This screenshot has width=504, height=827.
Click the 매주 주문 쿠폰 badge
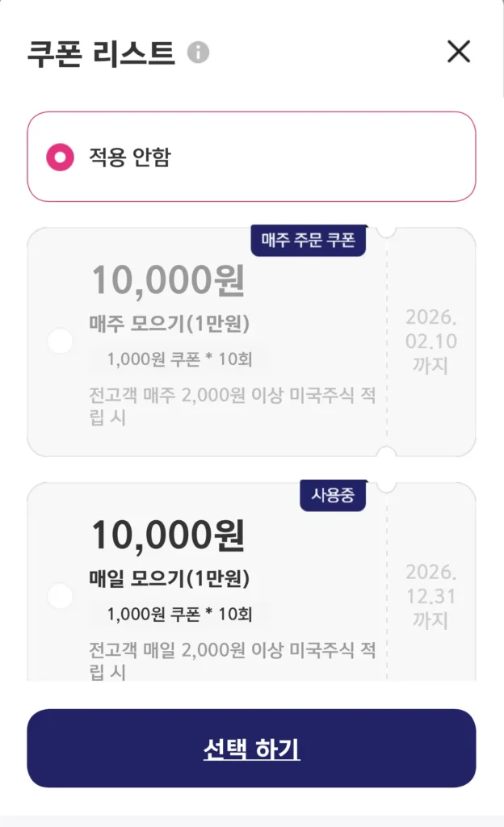click(x=309, y=240)
